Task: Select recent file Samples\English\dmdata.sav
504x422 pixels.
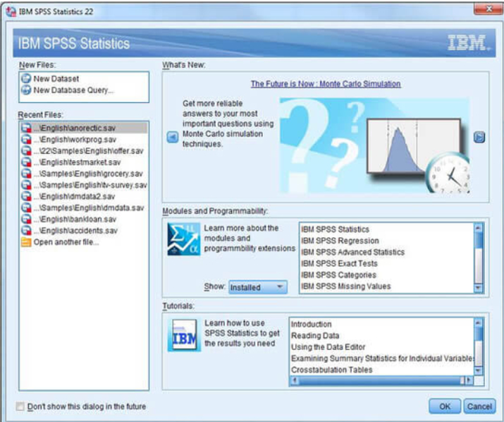Action: pyautogui.click(x=85, y=208)
